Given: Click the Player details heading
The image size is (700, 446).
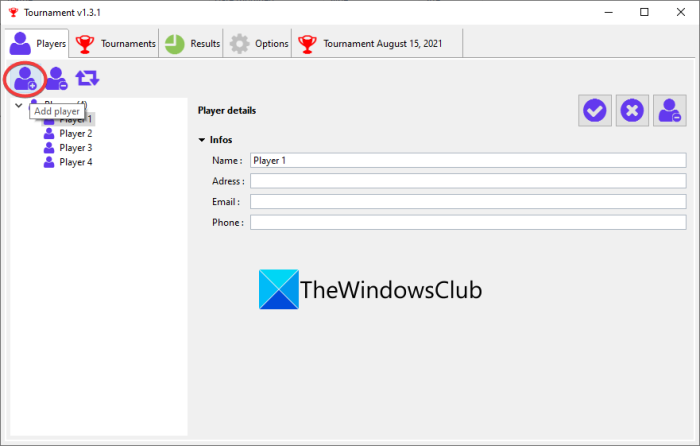Looking at the screenshot, I should 227,110.
